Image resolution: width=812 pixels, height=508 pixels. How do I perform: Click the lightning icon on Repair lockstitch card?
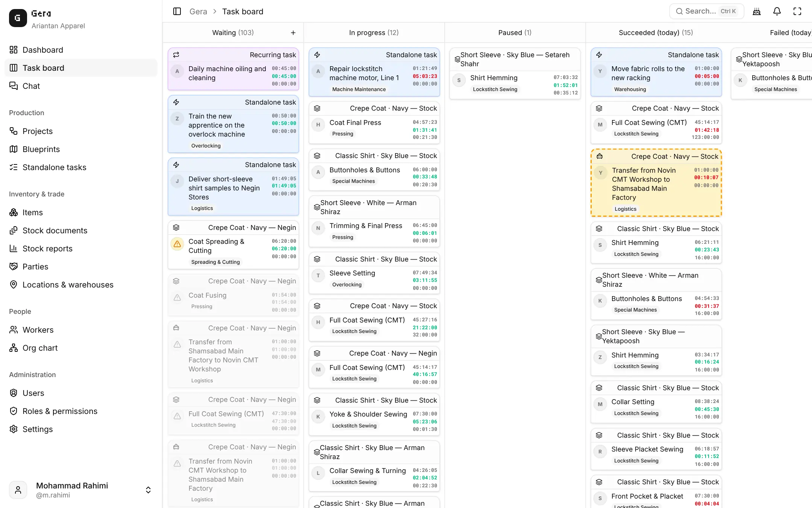(x=317, y=55)
